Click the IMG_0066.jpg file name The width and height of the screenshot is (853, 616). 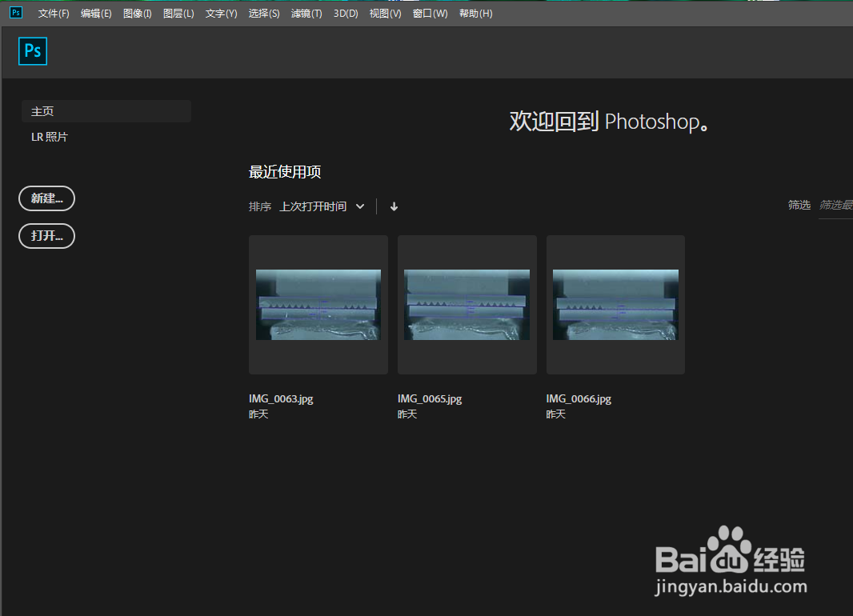(579, 399)
